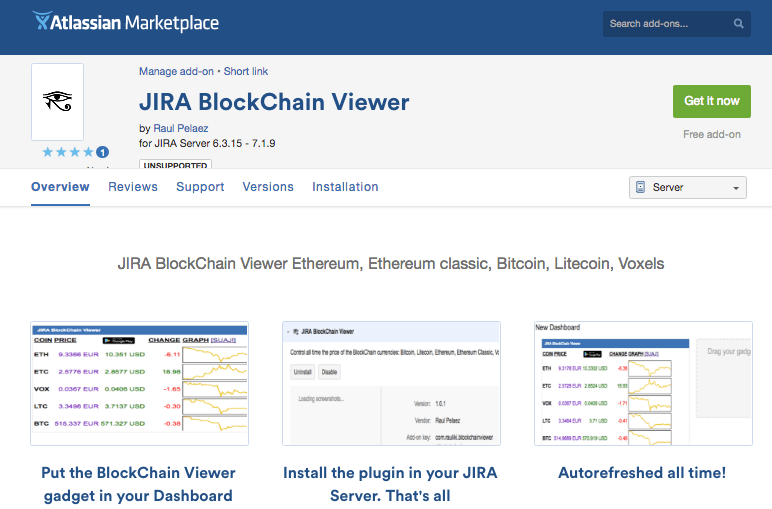
Task: Enlarge the New Dashboard screenshot thumbnail
Action: point(643,383)
